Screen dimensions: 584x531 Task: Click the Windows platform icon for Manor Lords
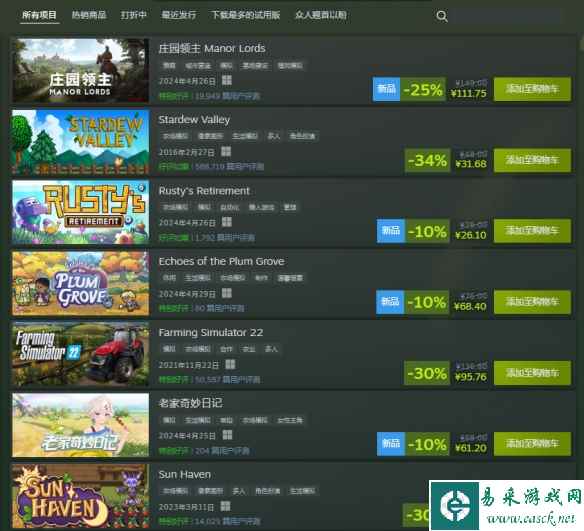pyautogui.click(x=227, y=80)
